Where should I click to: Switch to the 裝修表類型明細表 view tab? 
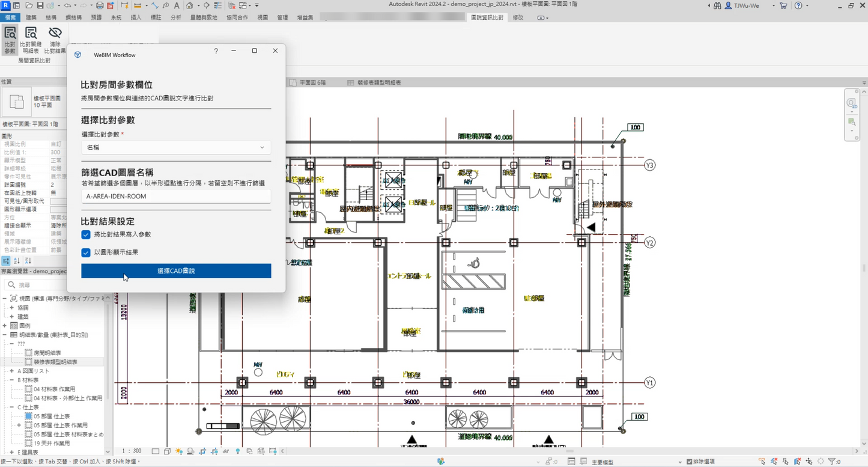[x=378, y=83]
